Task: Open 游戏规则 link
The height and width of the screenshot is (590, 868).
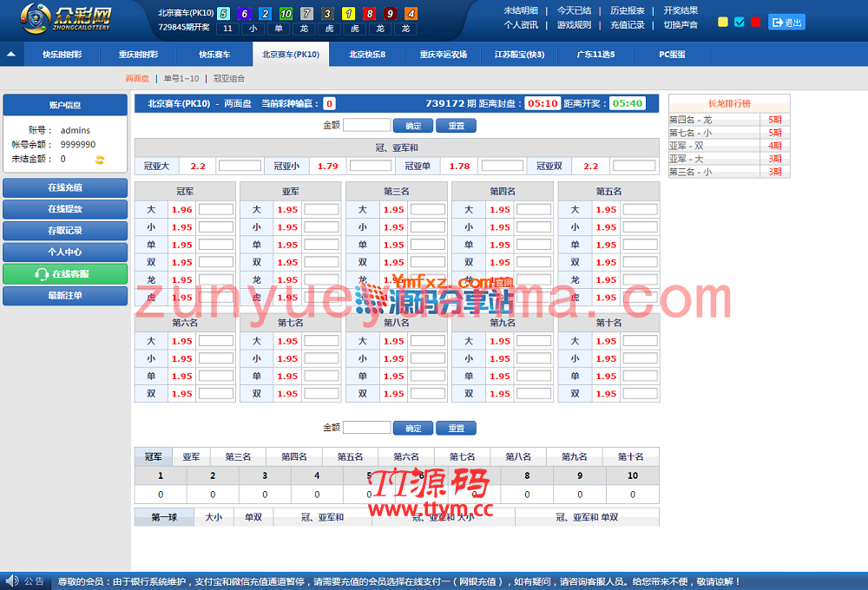Action: coord(574,25)
